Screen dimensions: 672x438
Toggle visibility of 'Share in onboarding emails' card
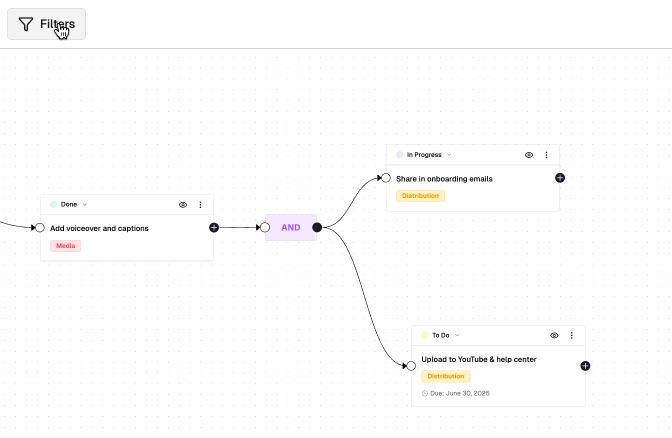coord(529,155)
